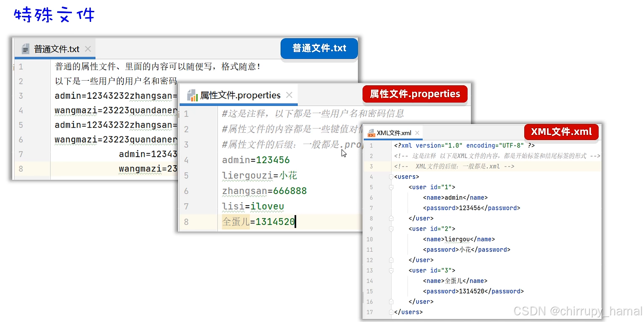Click the </users> fold end marker on line 17
This screenshot has width=644, height=322.
point(391,312)
